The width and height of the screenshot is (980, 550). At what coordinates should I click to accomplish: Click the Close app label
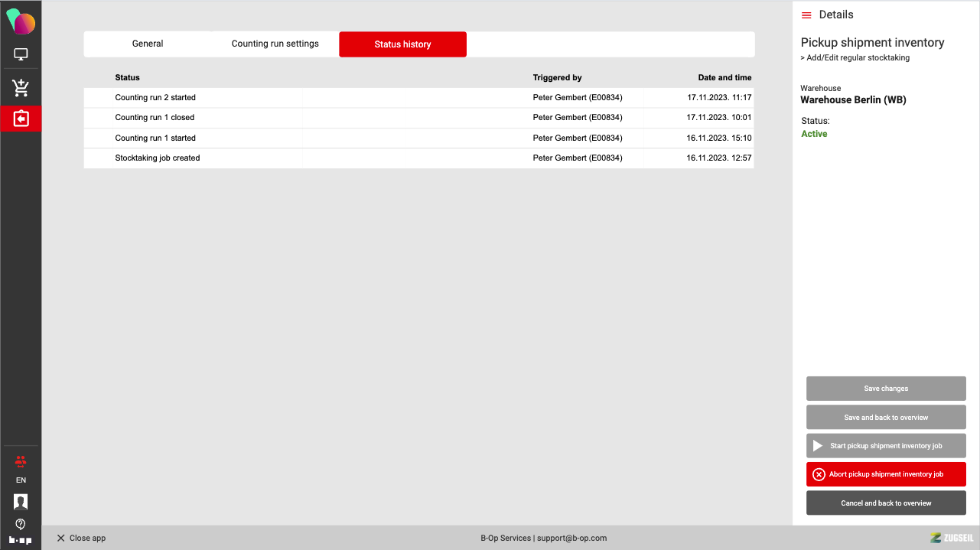point(87,538)
